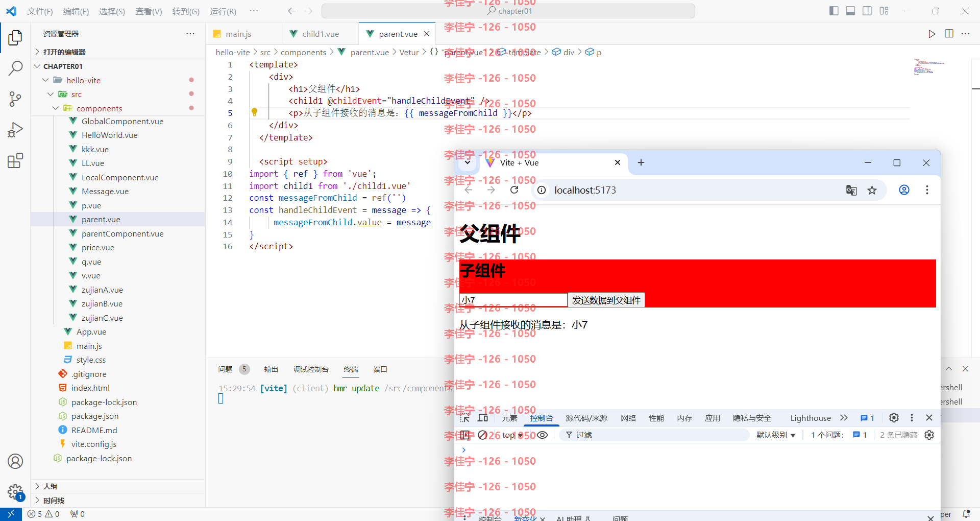Viewport: 980px width, 521px height.
Task: Open the 文件(F) menu
Action: click(40, 11)
